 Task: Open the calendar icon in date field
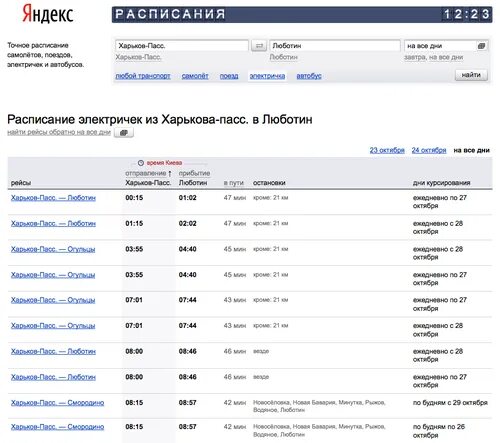(481, 46)
